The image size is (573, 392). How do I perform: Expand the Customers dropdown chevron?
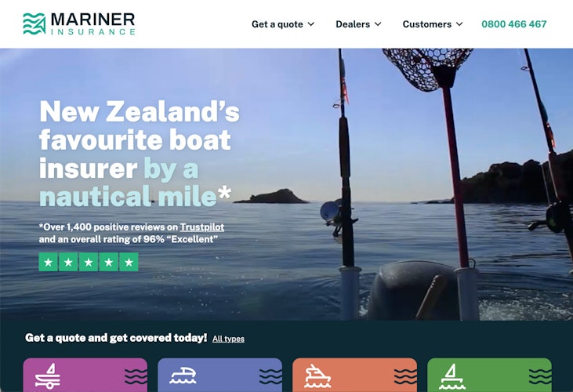[459, 24]
